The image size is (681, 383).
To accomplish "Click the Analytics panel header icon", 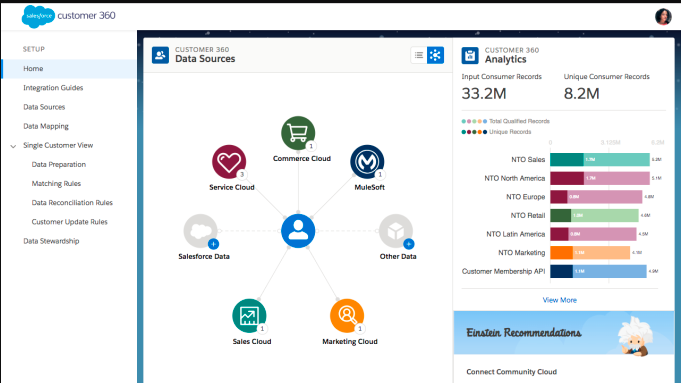I will coord(470,56).
